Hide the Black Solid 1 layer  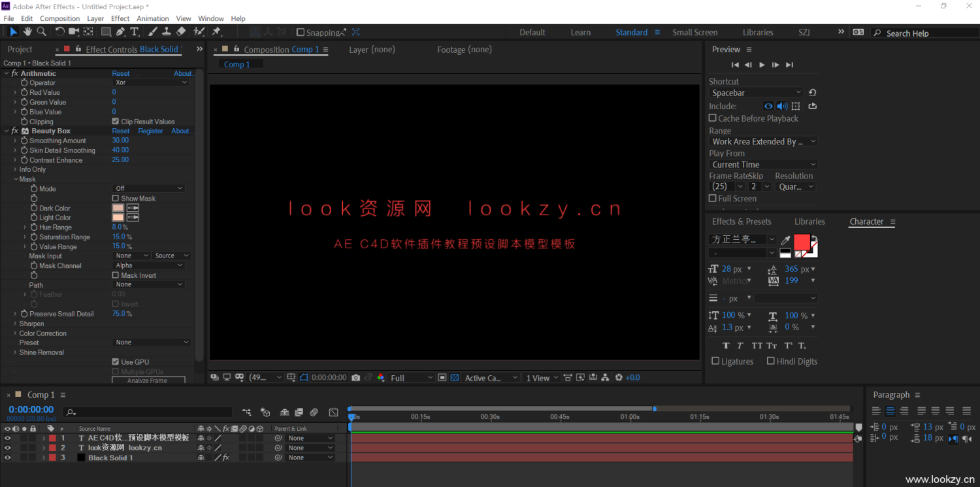(x=8, y=458)
